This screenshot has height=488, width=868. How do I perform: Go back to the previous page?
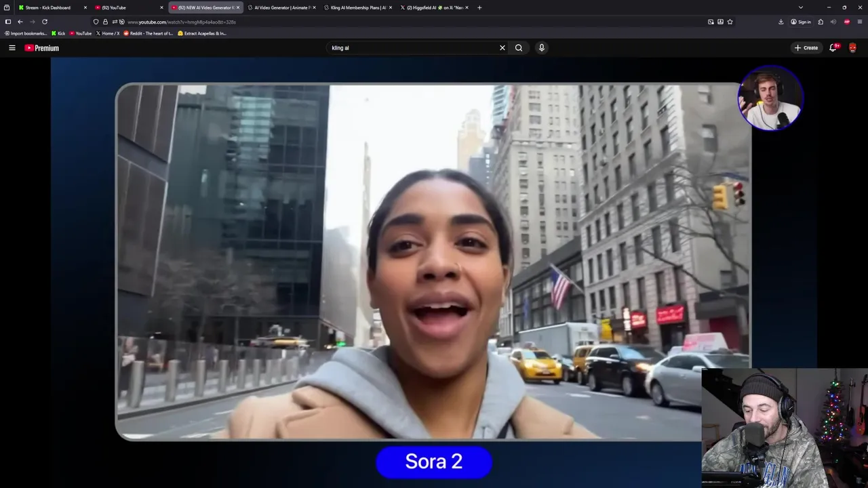click(x=20, y=22)
